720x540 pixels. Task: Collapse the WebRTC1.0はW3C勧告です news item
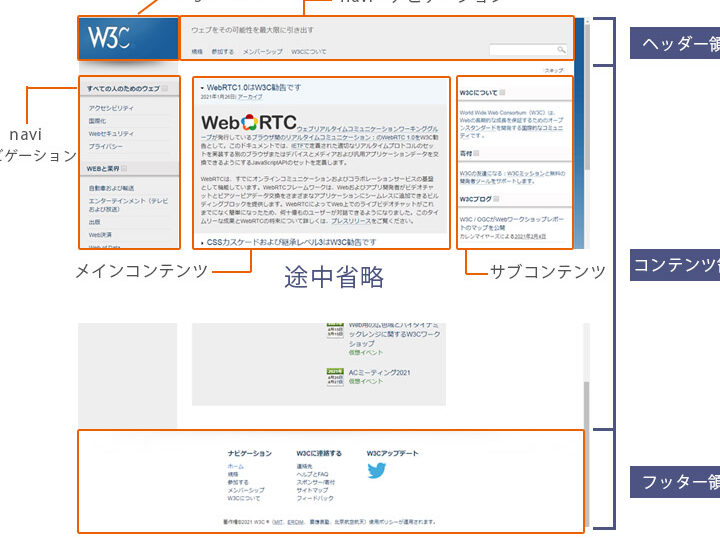click(x=202, y=88)
